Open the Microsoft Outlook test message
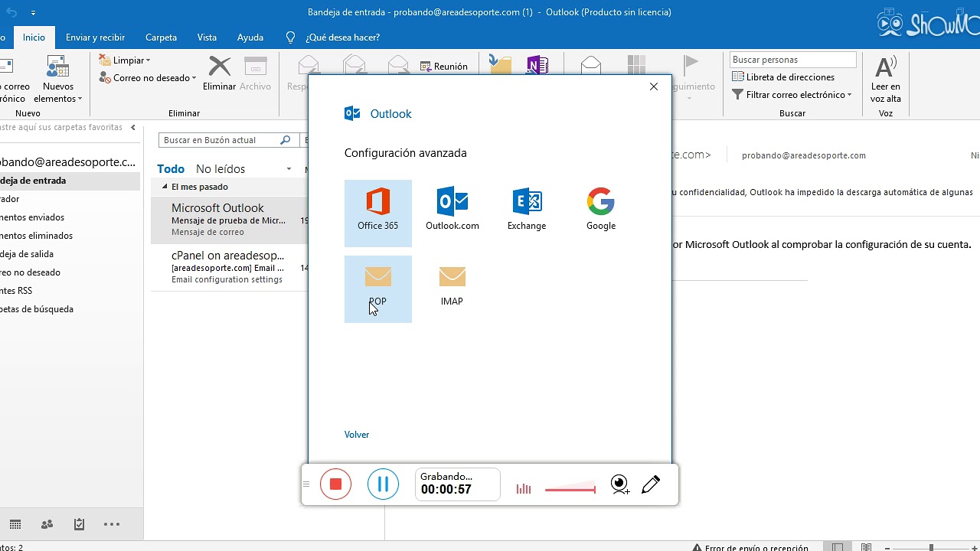This screenshot has height=551, width=980. (x=230, y=220)
